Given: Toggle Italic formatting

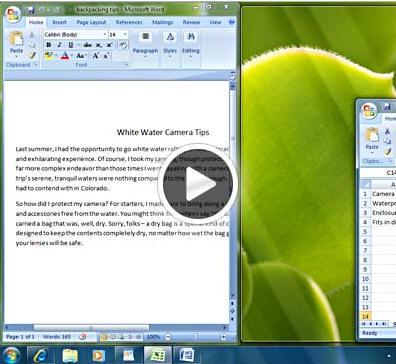Looking at the screenshot, I should 59,45.
